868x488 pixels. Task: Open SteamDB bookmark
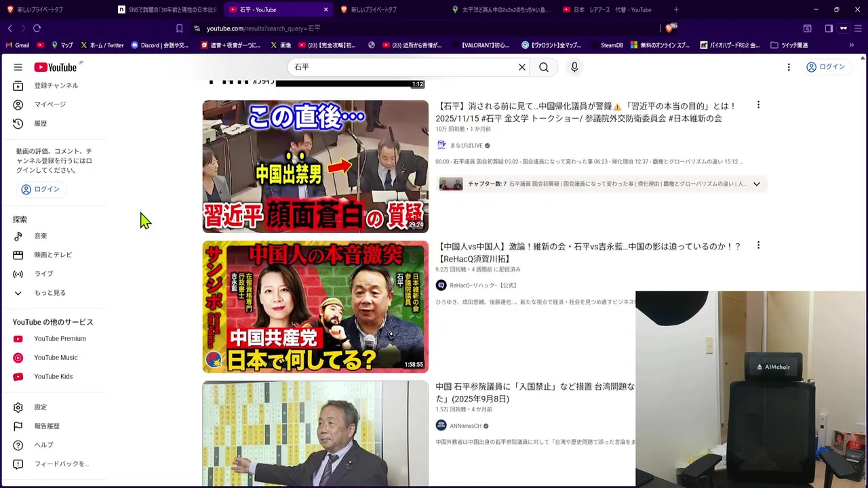[606, 45]
